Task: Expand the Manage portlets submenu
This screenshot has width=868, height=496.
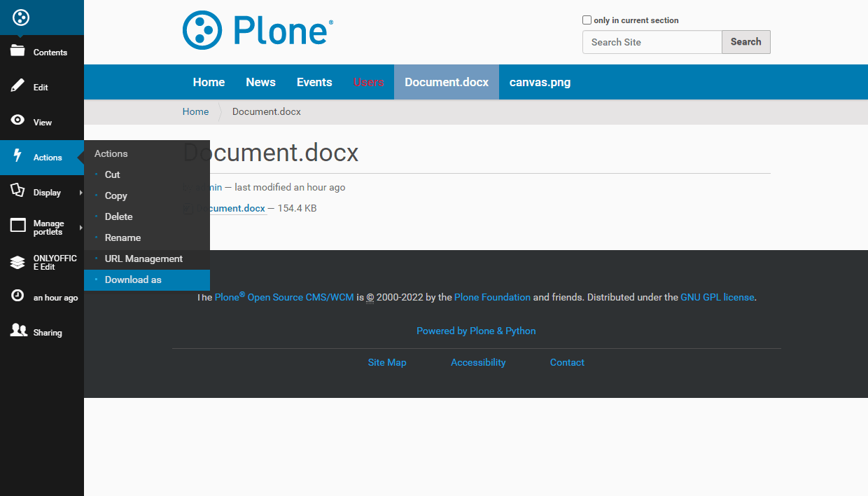Action: click(x=48, y=228)
